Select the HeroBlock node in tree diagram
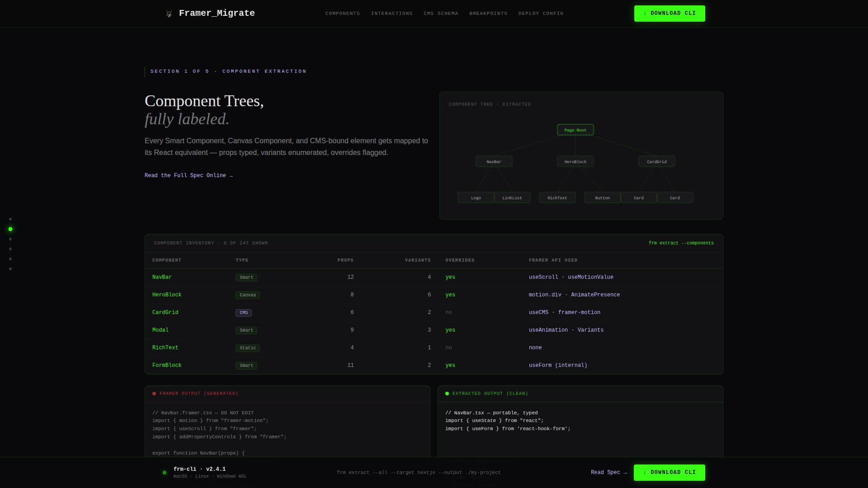868x488 pixels. 575,162
